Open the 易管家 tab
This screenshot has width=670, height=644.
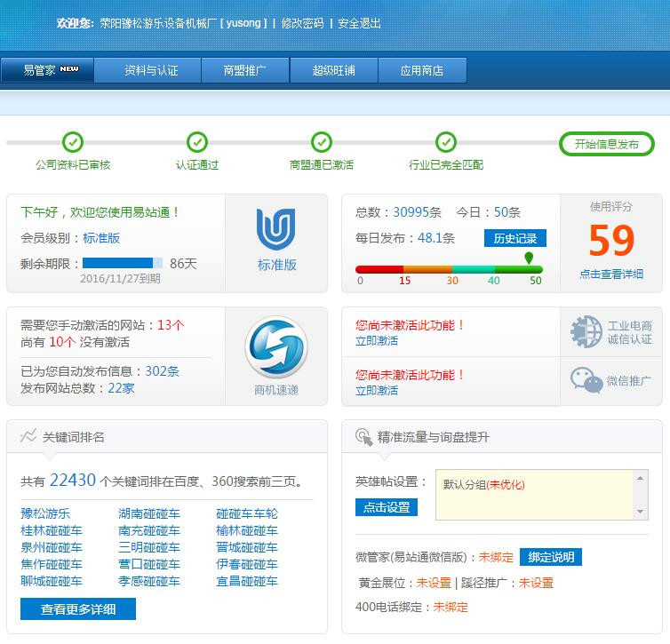[x=47, y=70]
